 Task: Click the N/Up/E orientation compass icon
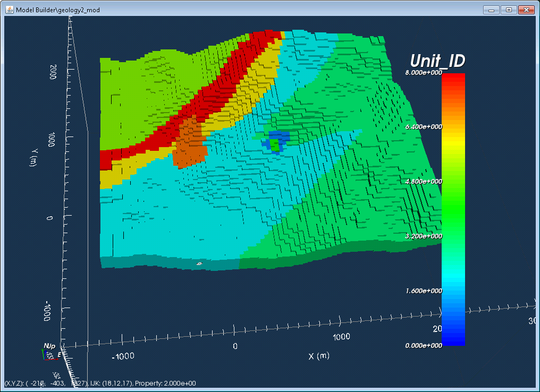coord(51,352)
